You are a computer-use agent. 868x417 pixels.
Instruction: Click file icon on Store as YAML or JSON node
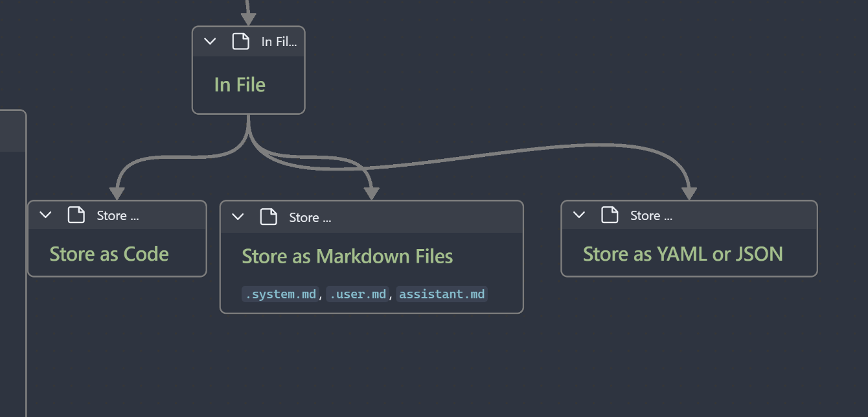(x=610, y=215)
